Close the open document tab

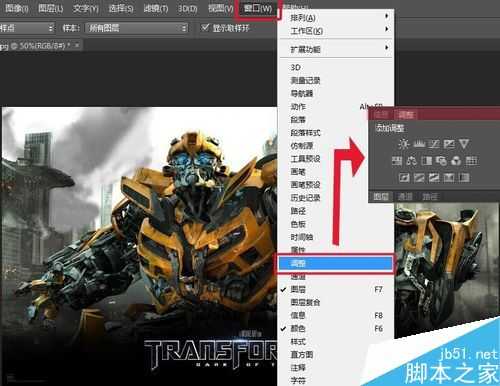(x=77, y=45)
